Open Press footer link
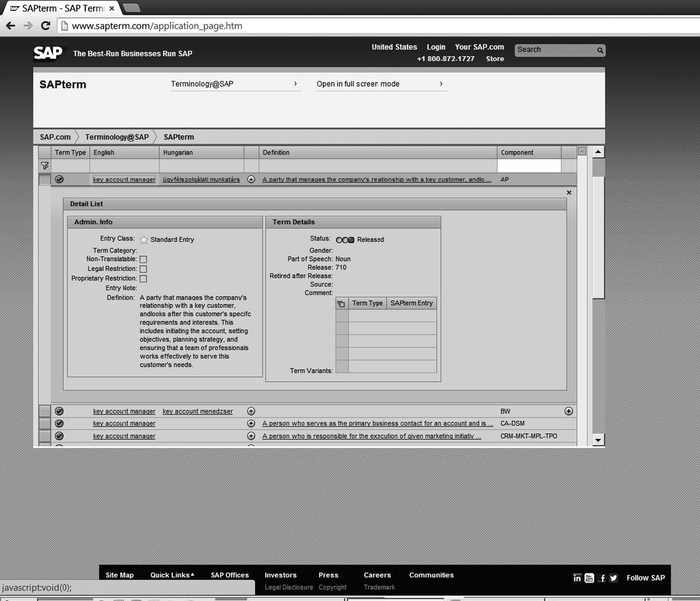Screen dimensions: 700x601 pyautogui.click(x=328, y=575)
